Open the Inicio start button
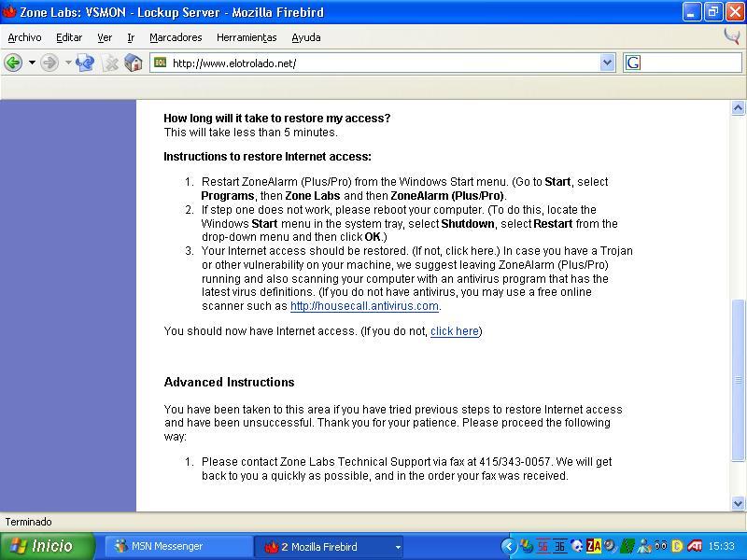 47,546
